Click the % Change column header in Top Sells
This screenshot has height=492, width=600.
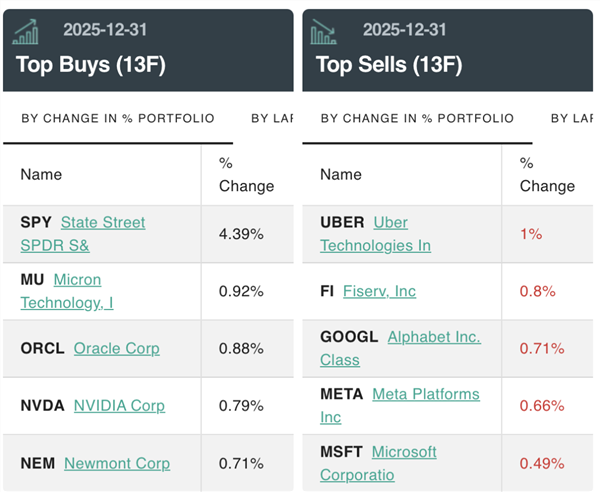tap(547, 174)
